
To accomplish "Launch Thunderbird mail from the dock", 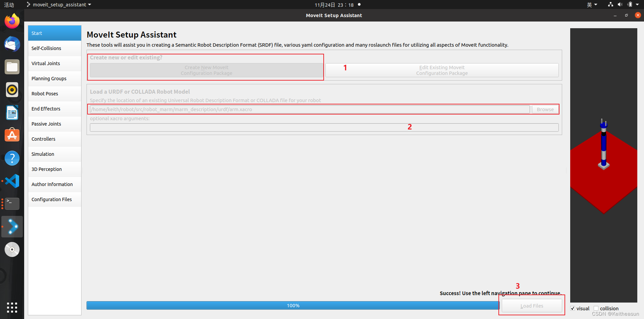I will point(12,44).
